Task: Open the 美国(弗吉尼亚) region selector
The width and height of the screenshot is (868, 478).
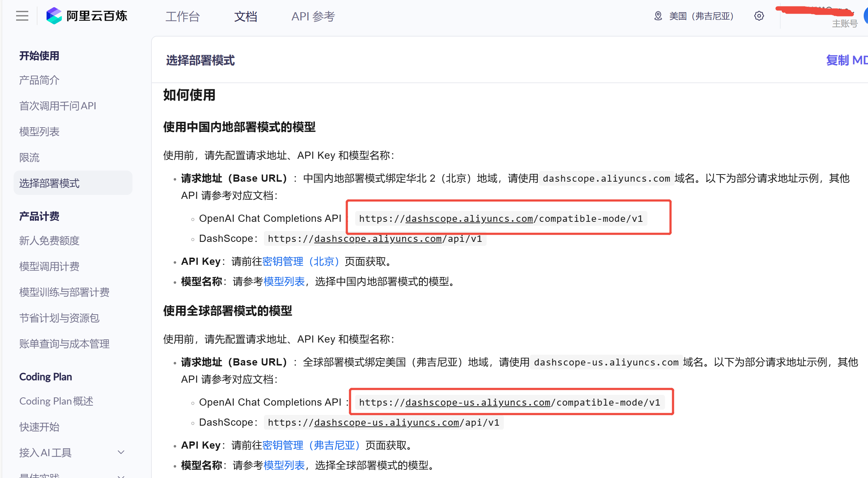Action: pos(701,16)
